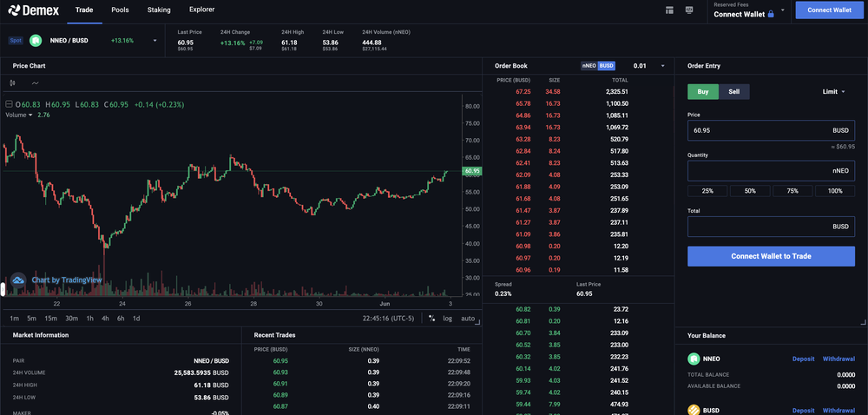868x415 pixels.
Task: Set quantity to 75%
Action: 792,191
